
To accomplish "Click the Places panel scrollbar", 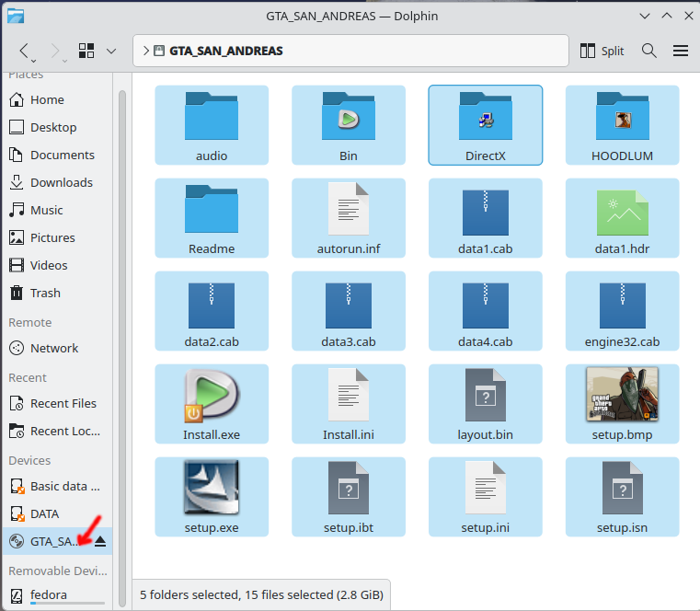I will 121,349.
